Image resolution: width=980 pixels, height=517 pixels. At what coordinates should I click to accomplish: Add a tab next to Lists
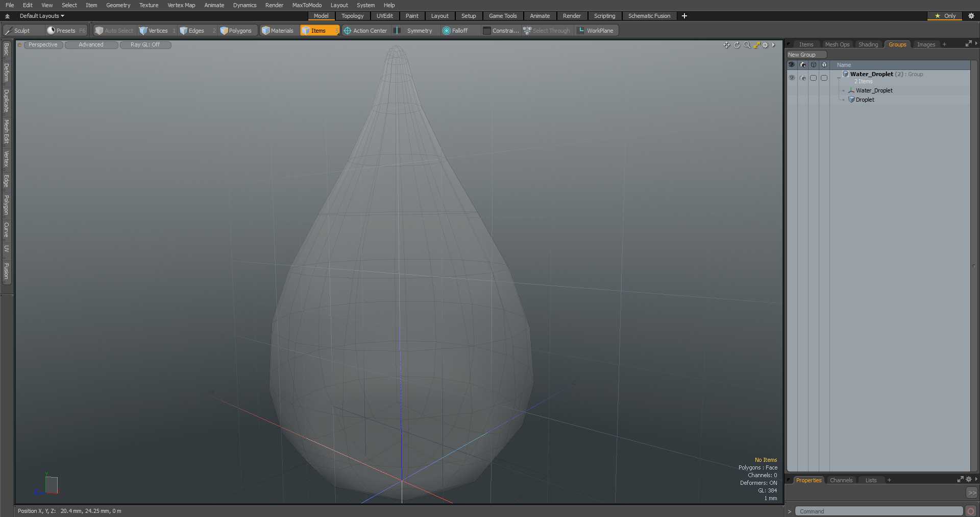point(889,480)
